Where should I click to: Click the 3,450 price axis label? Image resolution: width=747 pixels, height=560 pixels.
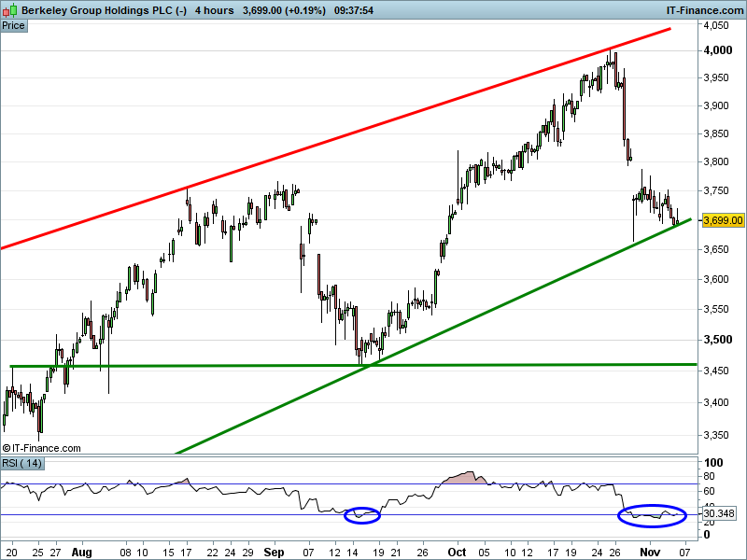tap(716, 371)
